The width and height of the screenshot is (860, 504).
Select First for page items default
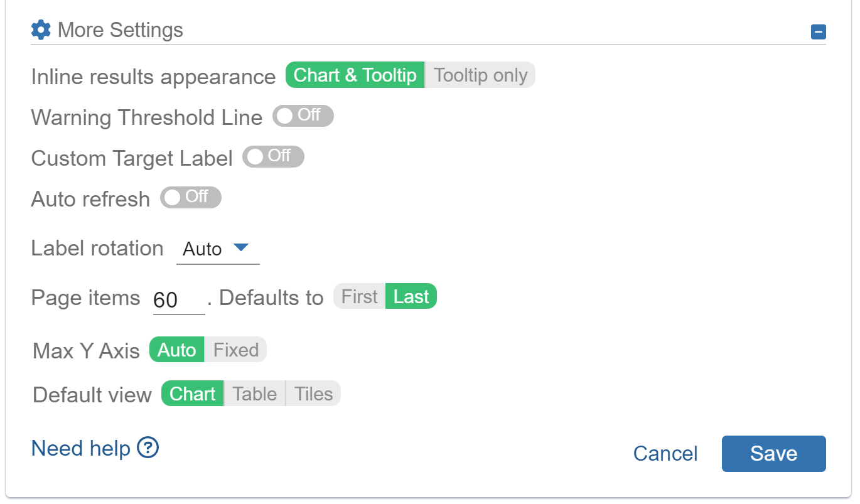click(x=358, y=296)
